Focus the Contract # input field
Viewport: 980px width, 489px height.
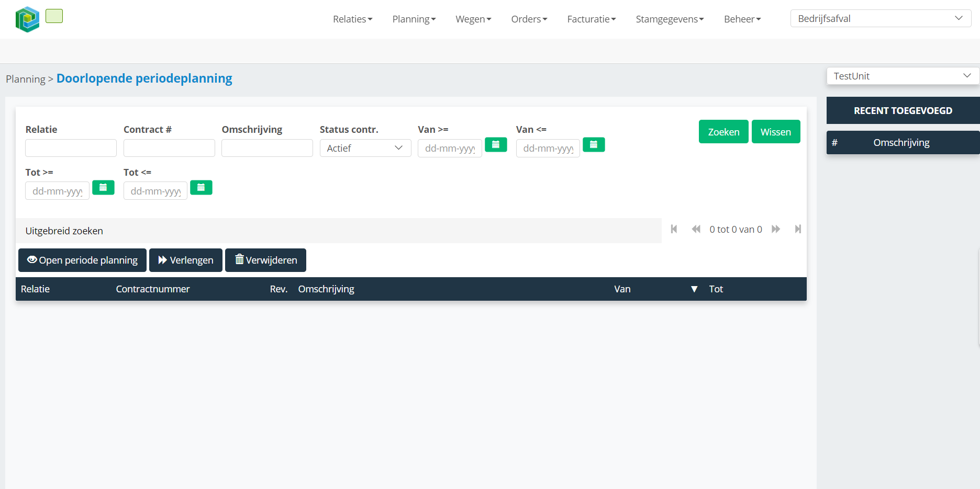pyautogui.click(x=169, y=148)
